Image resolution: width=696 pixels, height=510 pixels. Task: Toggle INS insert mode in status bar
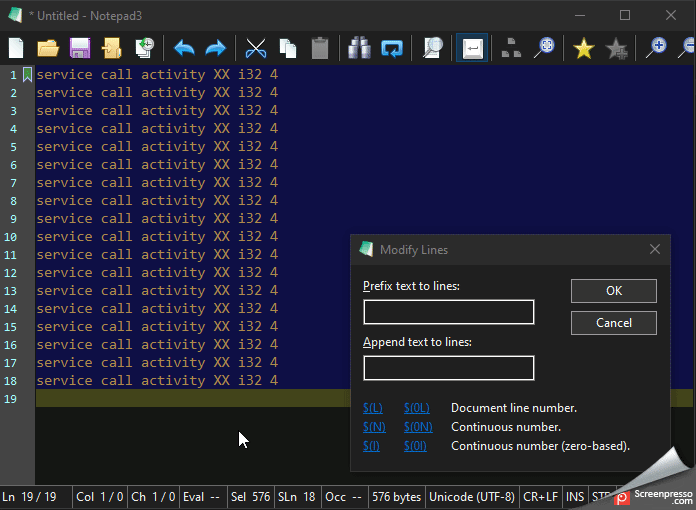575,497
